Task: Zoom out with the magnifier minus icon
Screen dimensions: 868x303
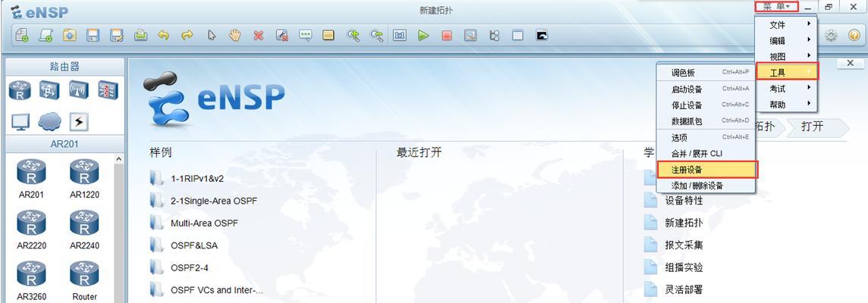Action: coord(377,36)
